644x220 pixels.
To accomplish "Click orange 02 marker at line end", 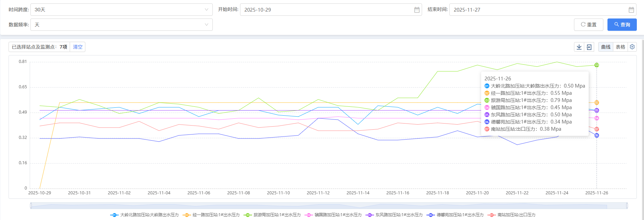I will click(597, 103).
